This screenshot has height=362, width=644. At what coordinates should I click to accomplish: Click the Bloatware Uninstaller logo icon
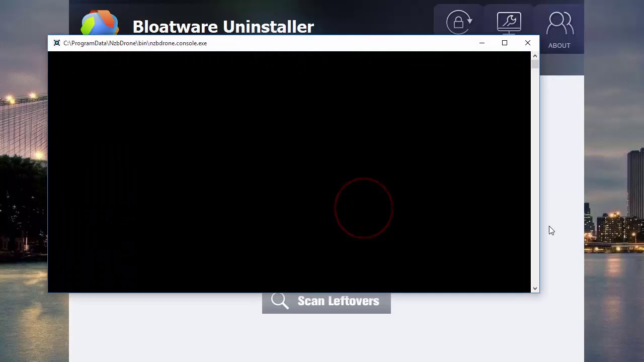pyautogui.click(x=100, y=23)
